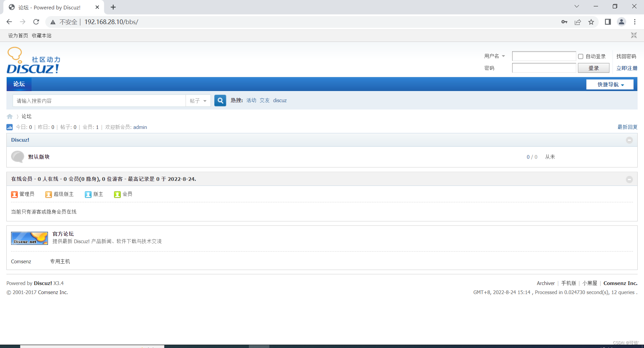The height and width of the screenshot is (348, 644).
Task: Click the 手机版 mobile version link
Action: pyautogui.click(x=569, y=283)
